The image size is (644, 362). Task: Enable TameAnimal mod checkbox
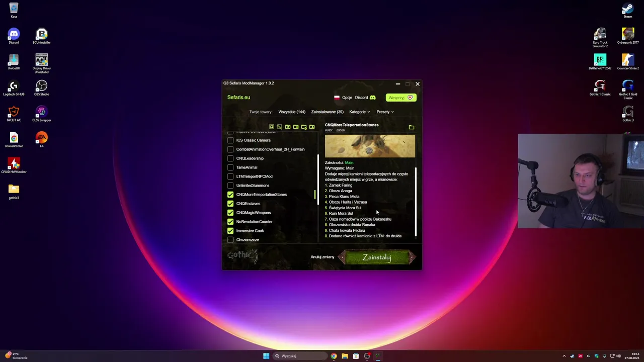tap(230, 167)
